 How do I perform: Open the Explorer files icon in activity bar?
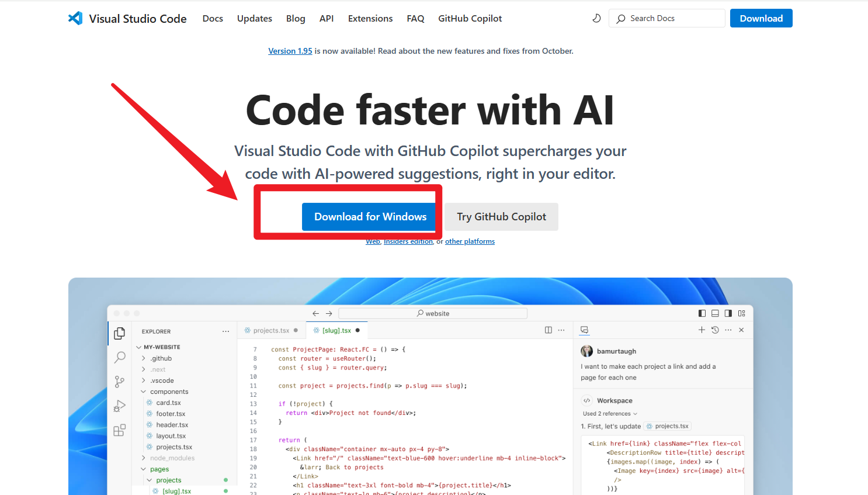pos(120,333)
